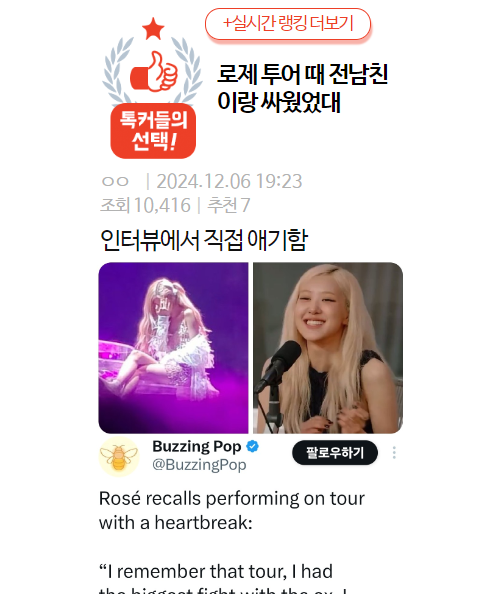Click the 팔로우하기 follow button
492x594 pixels.
[335, 453]
